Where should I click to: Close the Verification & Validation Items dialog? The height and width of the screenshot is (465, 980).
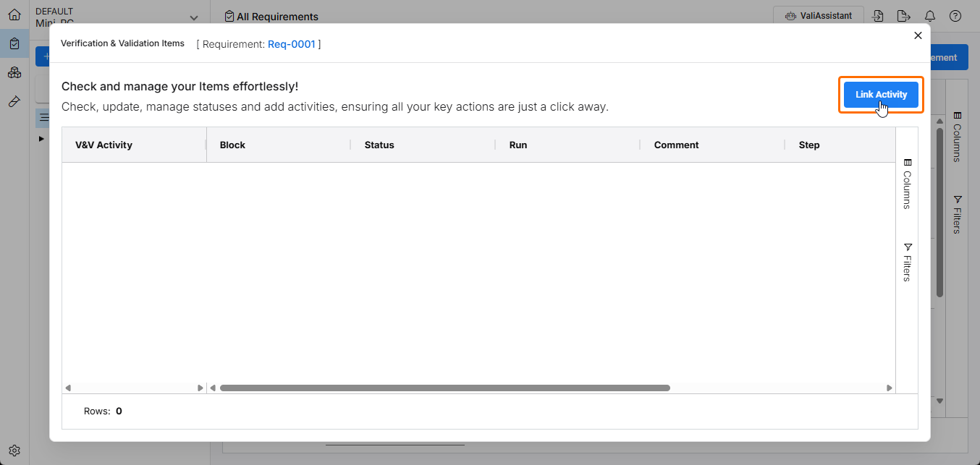point(918,35)
